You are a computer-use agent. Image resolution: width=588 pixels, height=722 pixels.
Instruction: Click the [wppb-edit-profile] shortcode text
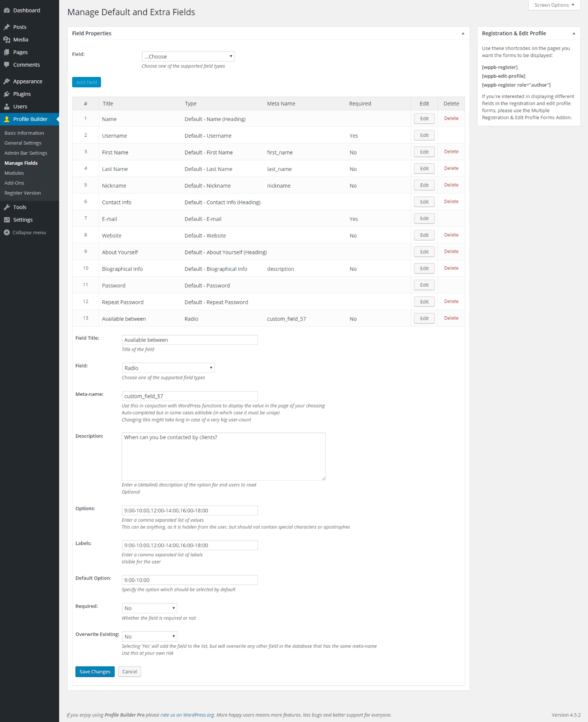503,76
